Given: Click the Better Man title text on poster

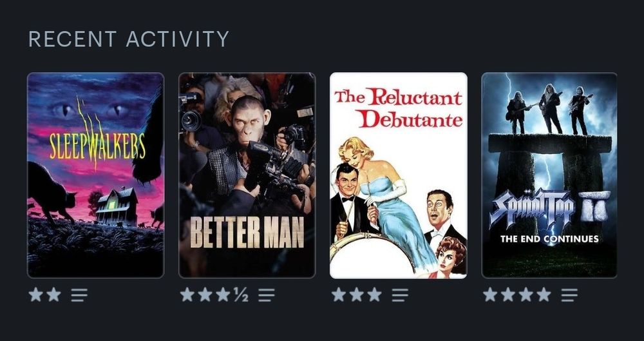Looking at the screenshot, I should coord(247,232).
